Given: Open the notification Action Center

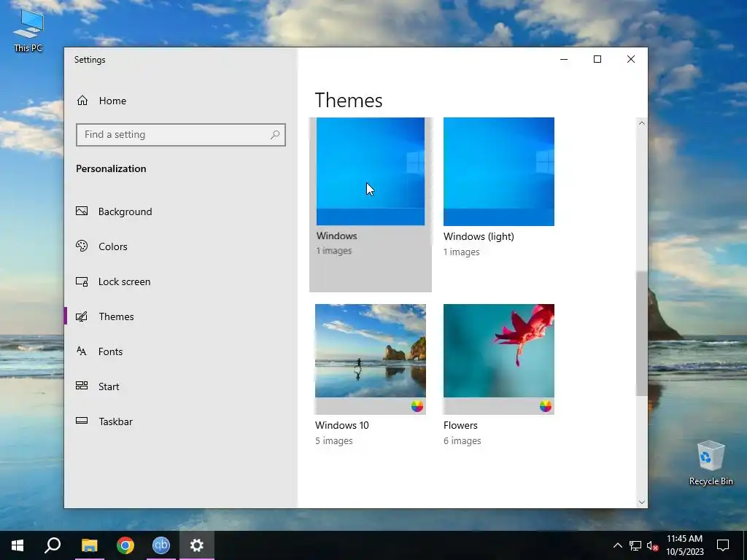Looking at the screenshot, I should [x=723, y=545].
